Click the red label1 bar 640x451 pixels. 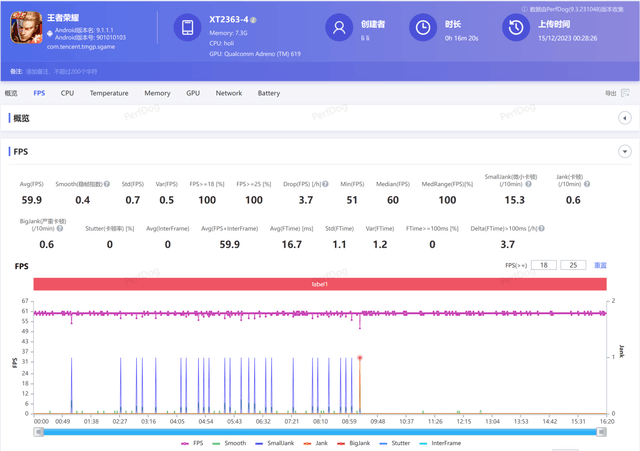click(x=320, y=285)
